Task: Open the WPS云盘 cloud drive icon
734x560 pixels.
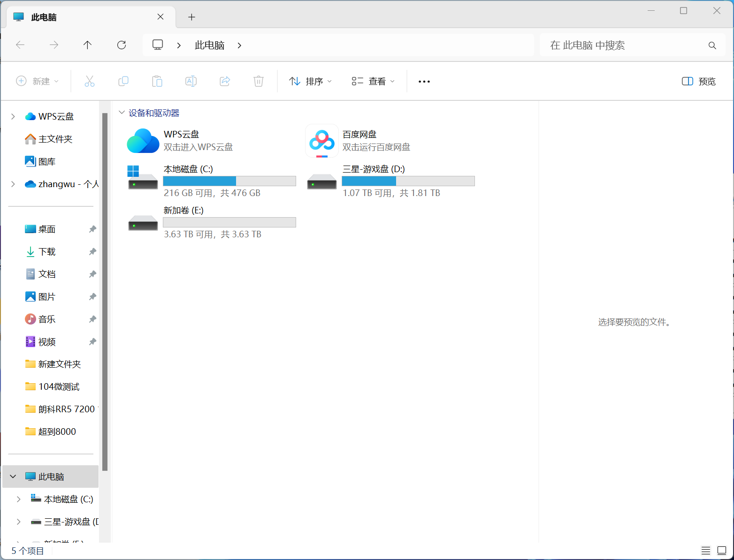Action: pos(143,141)
